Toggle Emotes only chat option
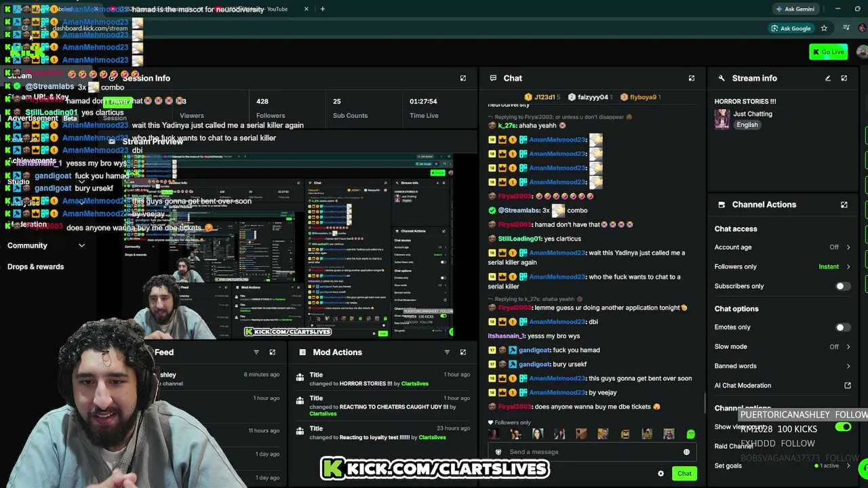 (842, 327)
